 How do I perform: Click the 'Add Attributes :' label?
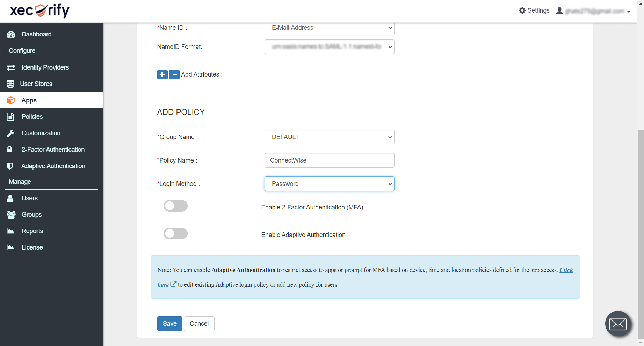(202, 74)
